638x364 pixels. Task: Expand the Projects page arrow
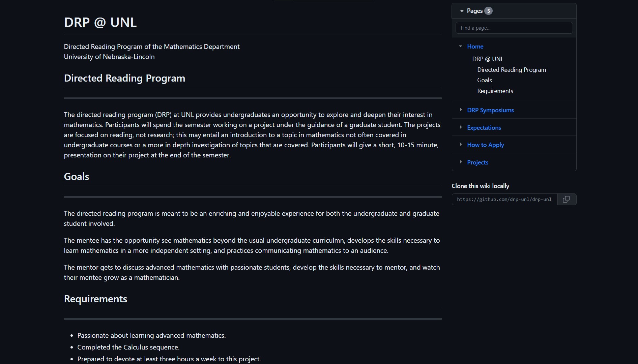click(x=461, y=162)
